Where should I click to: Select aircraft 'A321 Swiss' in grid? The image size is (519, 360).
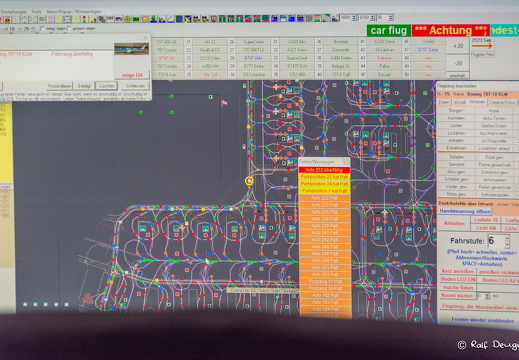pos(297,50)
